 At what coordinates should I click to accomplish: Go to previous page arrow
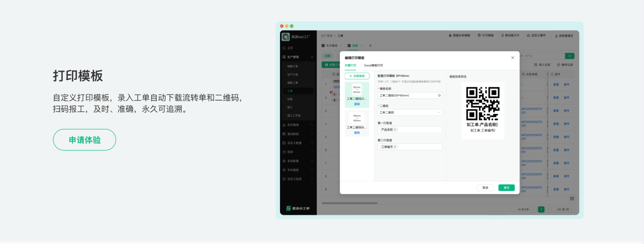[x=534, y=209]
